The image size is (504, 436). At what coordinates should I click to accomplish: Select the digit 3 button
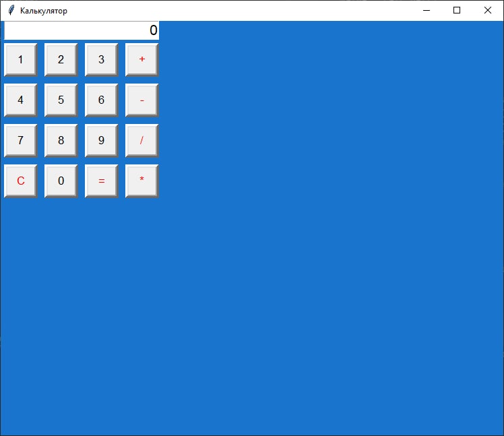[102, 60]
